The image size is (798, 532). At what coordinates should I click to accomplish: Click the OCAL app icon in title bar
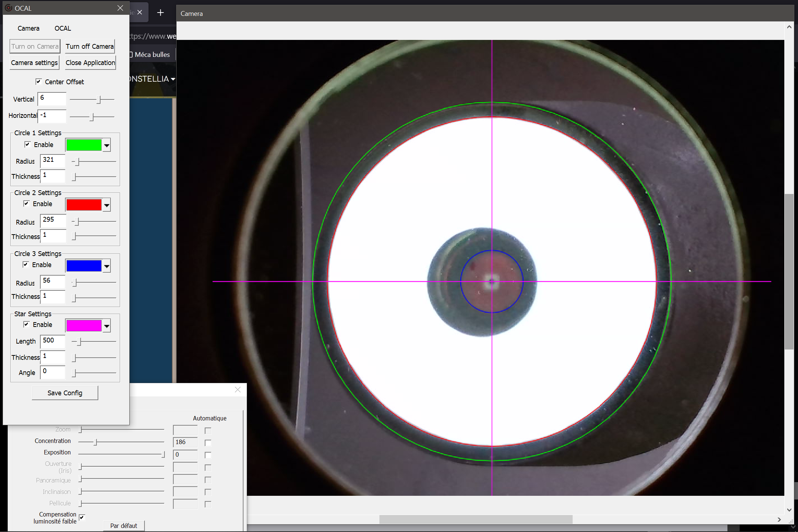(x=8, y=8)
